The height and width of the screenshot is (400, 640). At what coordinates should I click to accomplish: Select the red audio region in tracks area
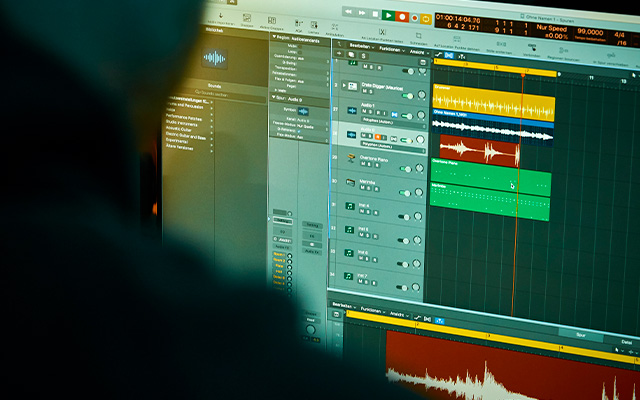coord(480,151)
